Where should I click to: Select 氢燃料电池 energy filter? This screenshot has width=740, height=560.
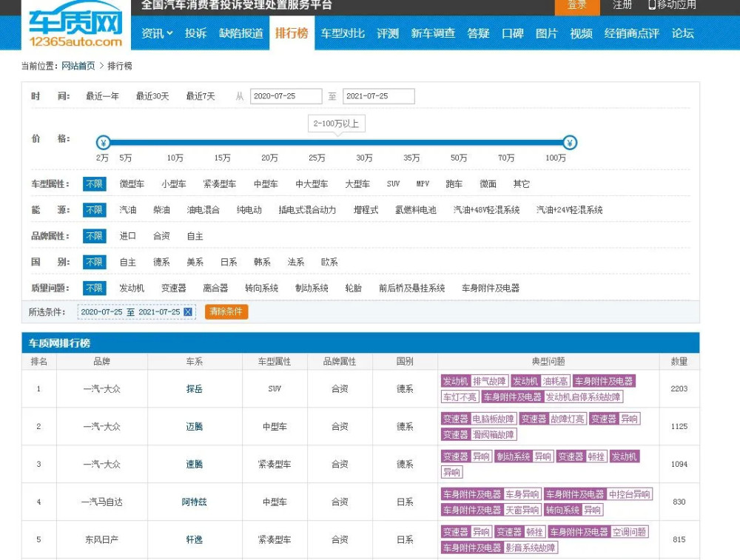click(415, 210)
